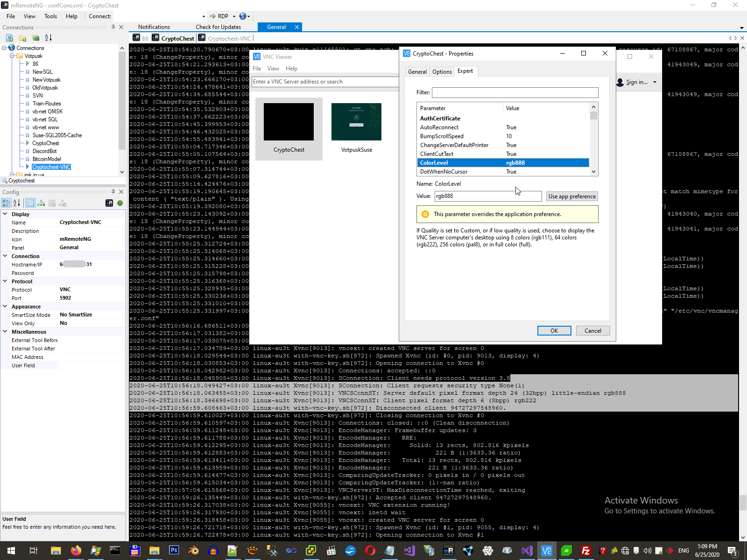
Task: Open the RDP protocol dropdown arrow
Action: click(234, 16)
